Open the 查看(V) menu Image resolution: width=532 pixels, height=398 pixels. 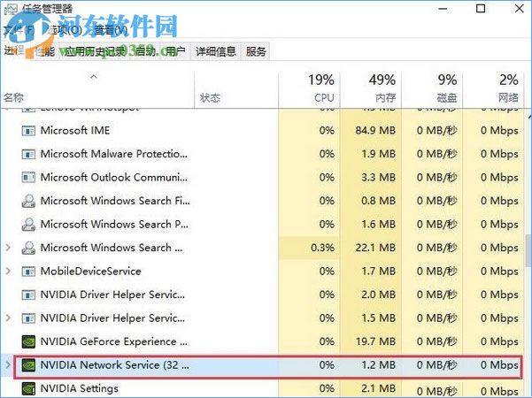coord(111,30)
